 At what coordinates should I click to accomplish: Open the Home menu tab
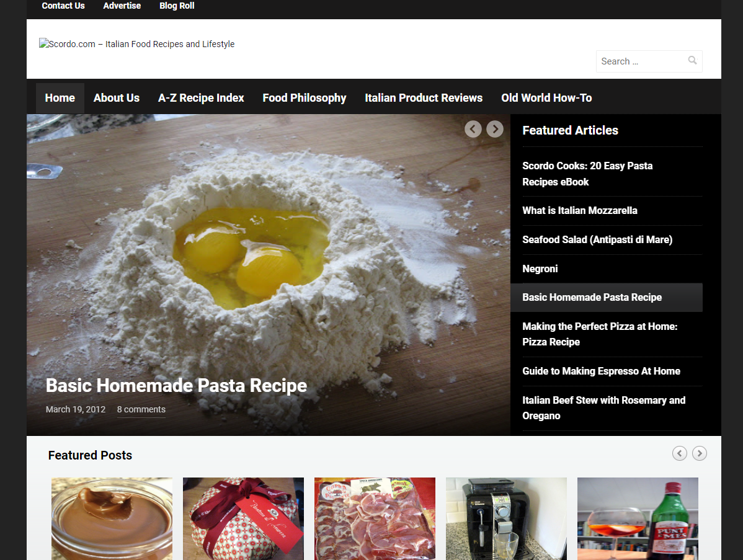click(60, 98)
